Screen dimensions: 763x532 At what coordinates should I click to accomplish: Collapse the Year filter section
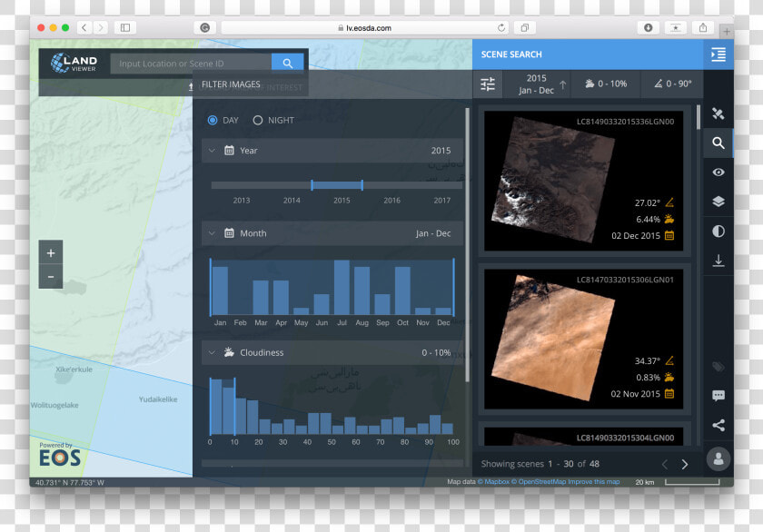click(x=212, y=151)
